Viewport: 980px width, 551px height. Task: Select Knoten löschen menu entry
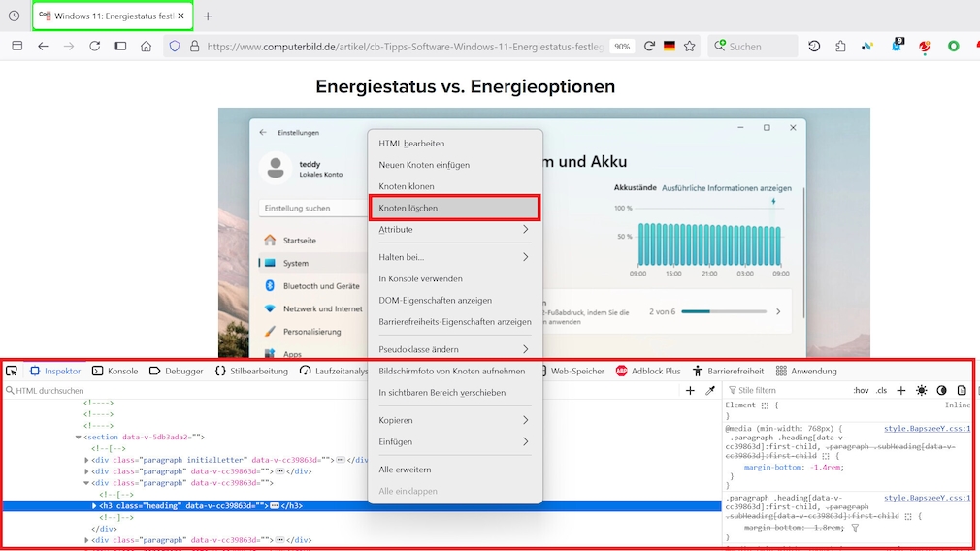click(x=455, y=208)
